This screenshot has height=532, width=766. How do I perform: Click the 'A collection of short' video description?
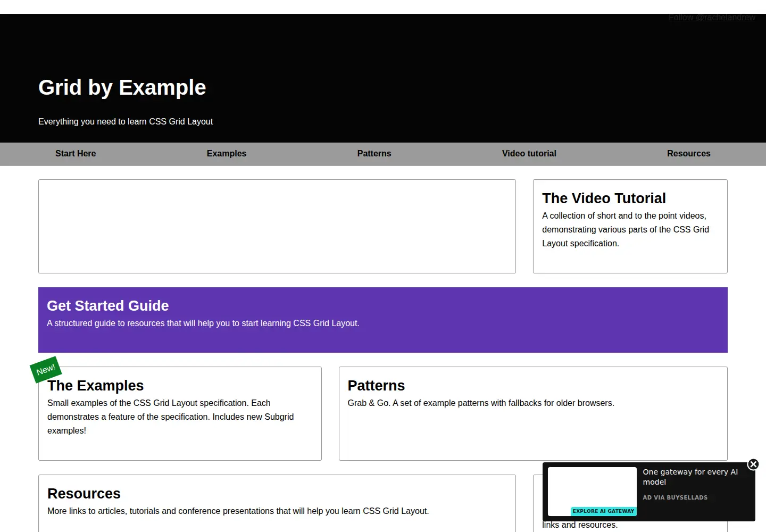pos(626,229)
